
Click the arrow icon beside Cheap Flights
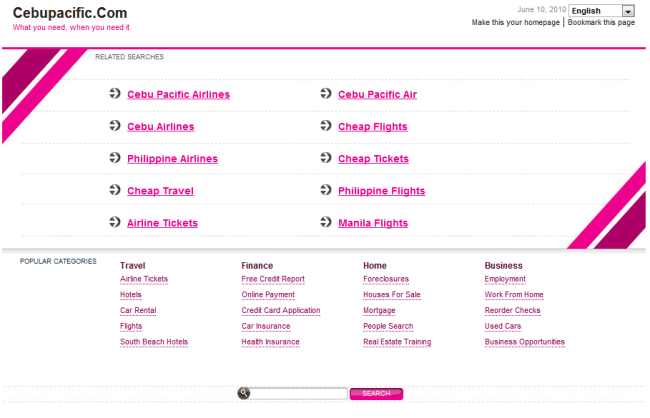click(326, 125)
